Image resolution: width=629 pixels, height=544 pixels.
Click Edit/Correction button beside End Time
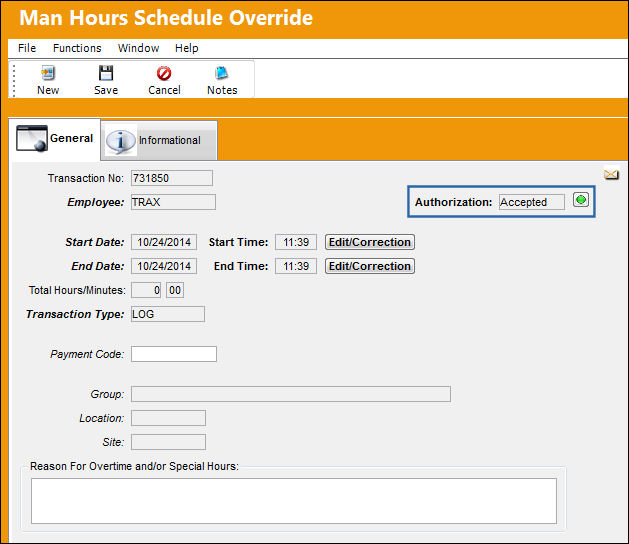(370, 266)
